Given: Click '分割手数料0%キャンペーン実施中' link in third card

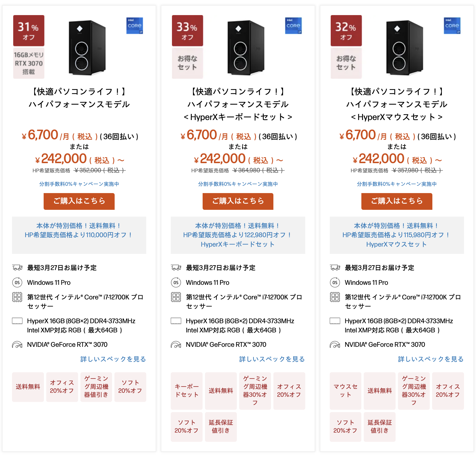Looking at the screenshot, I should coord(397,184).
